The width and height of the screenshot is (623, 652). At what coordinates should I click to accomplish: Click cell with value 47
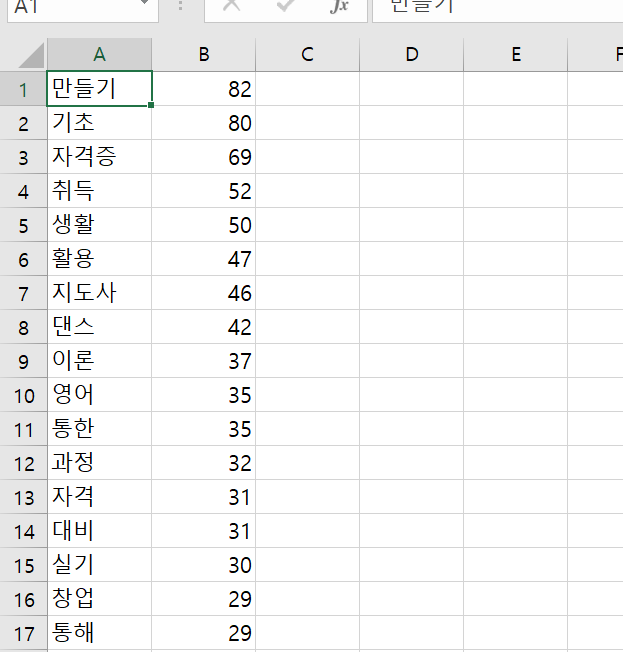[x=203, y=259]
